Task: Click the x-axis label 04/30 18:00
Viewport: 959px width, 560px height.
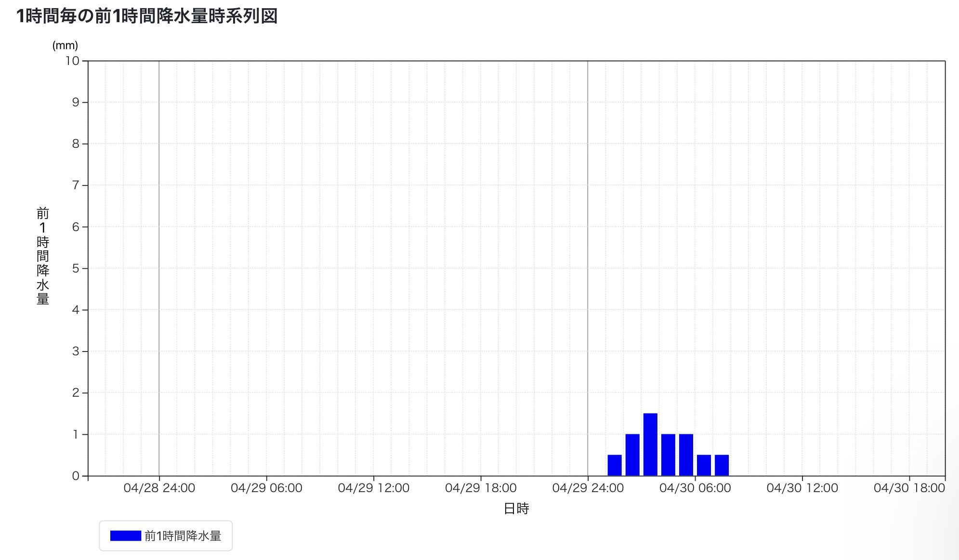Action: [909, 488]
